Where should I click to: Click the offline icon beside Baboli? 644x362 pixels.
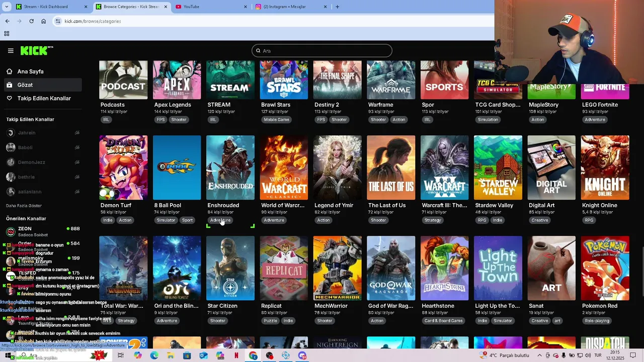(x=77, y=147)
